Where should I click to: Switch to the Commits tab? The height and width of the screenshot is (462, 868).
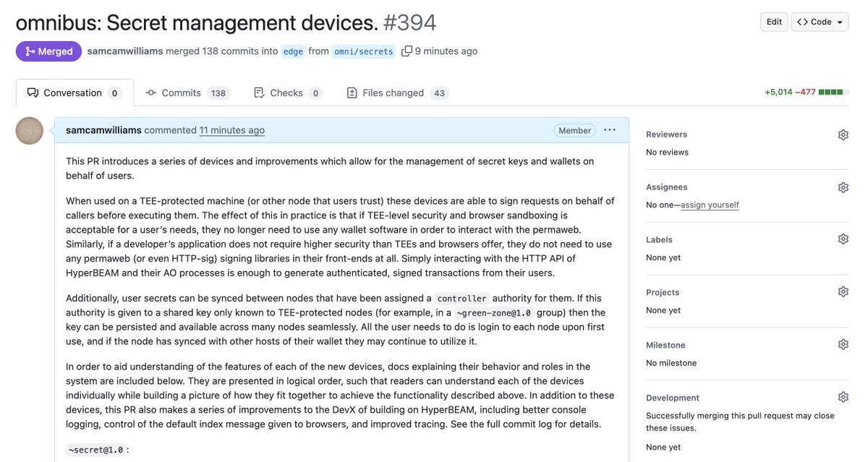(x=187, y=93)
